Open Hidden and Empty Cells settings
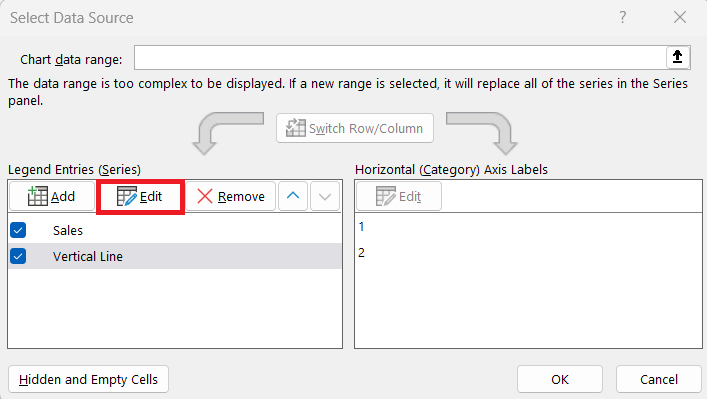Viewport: 707px width, 399px height. (x=88, y=380)
